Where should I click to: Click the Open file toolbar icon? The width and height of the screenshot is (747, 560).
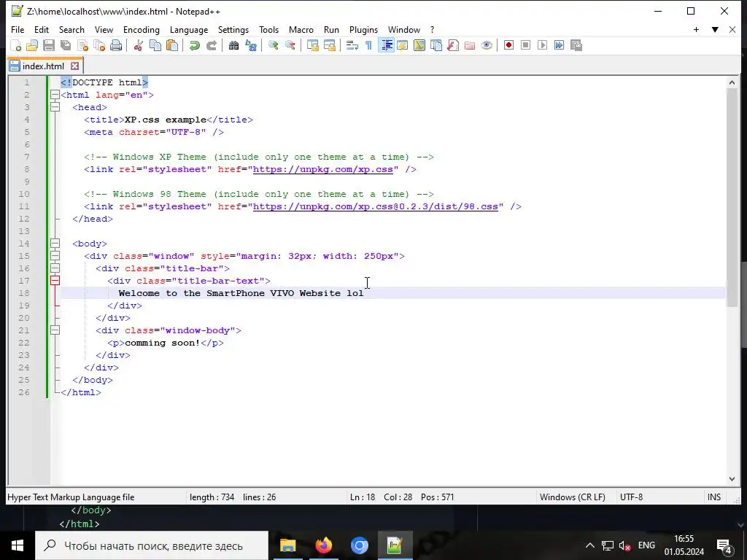[x=32, y=45]
